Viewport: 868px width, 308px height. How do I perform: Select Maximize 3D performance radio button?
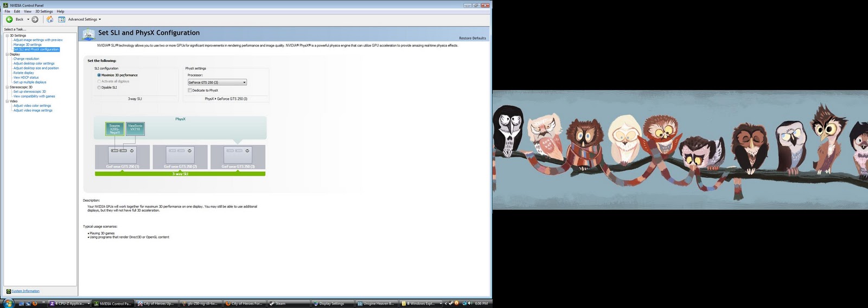(99, 75)
